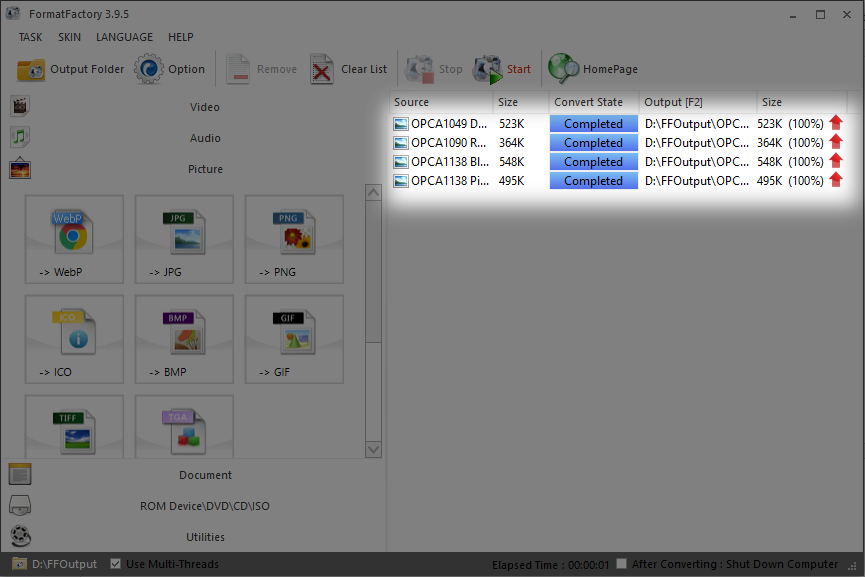Click the format list scroll down arrow

(x=374, y=450)
